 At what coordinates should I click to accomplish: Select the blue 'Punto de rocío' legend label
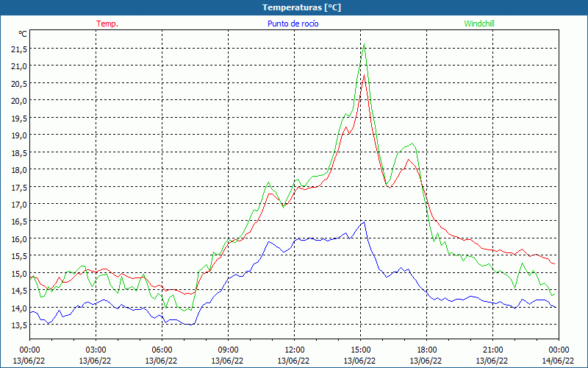[x=293, y=24]
